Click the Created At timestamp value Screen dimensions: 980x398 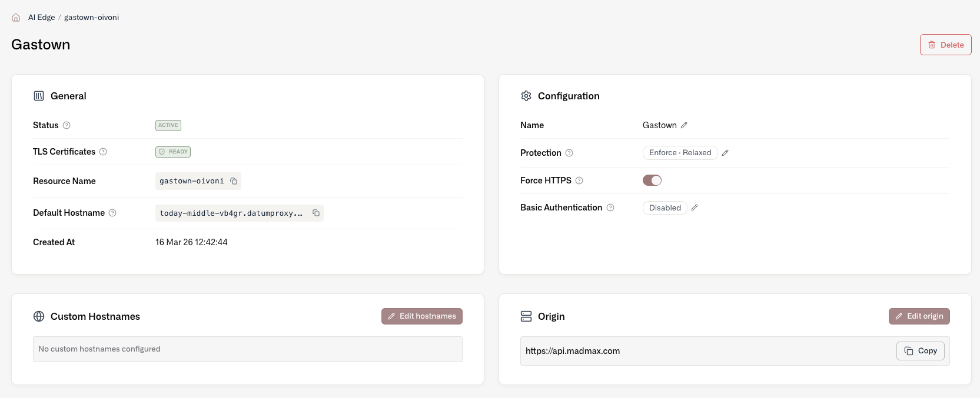coord(191,242)
